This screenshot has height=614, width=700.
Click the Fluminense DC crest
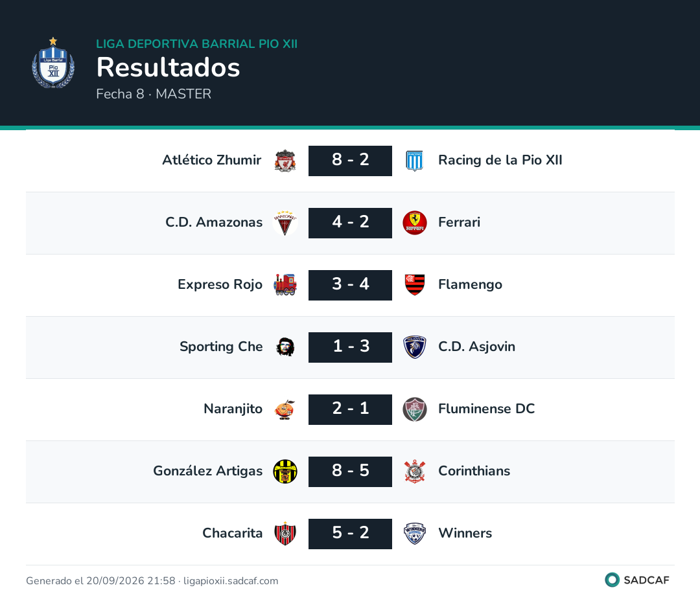point(414,409)
